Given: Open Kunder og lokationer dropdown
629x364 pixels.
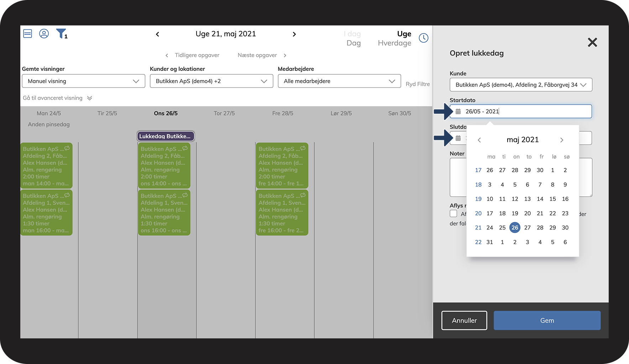Looking at the screenshot, I should pos(211,81).
